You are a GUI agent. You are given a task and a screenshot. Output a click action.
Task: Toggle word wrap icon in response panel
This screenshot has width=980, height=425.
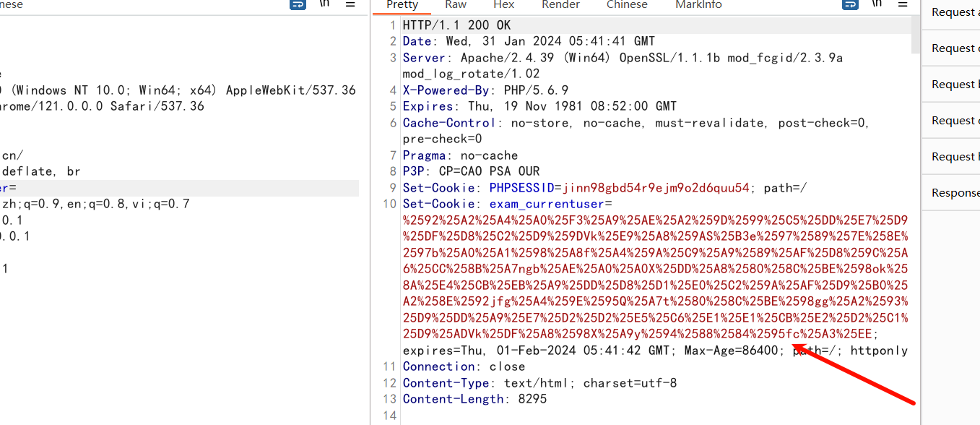[x=851, y=4]
